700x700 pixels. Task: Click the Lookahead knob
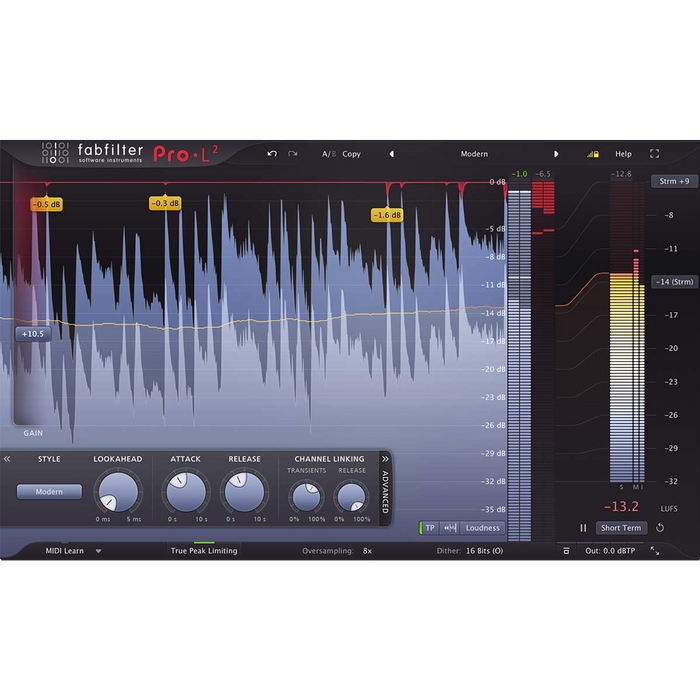[118, 492]
